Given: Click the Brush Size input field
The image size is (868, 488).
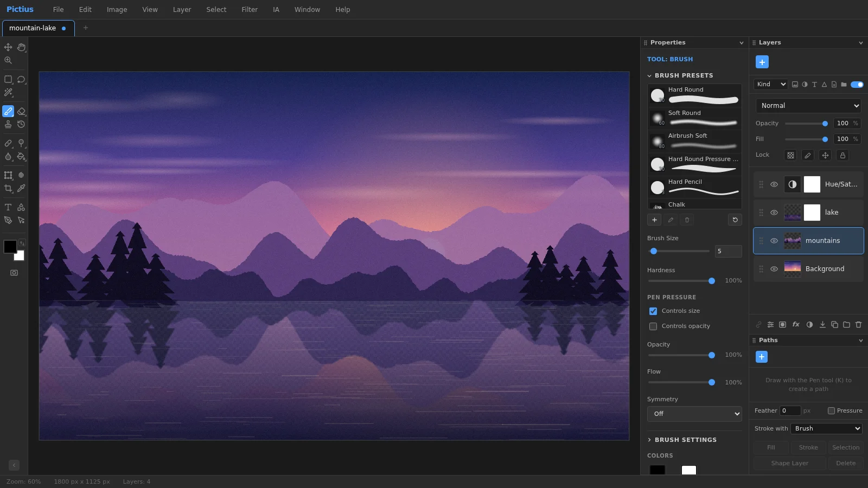Looking at the screenshot, I should tap(728, 251).
